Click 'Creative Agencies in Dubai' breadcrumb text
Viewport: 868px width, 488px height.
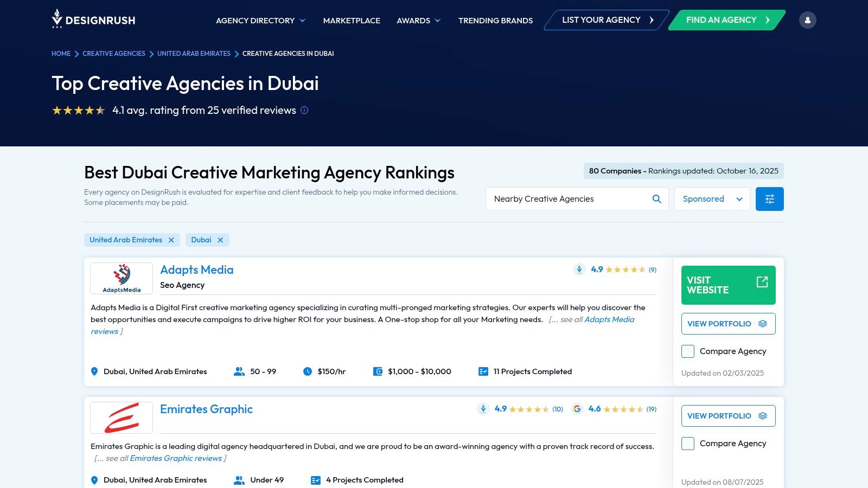pos(288,54)
